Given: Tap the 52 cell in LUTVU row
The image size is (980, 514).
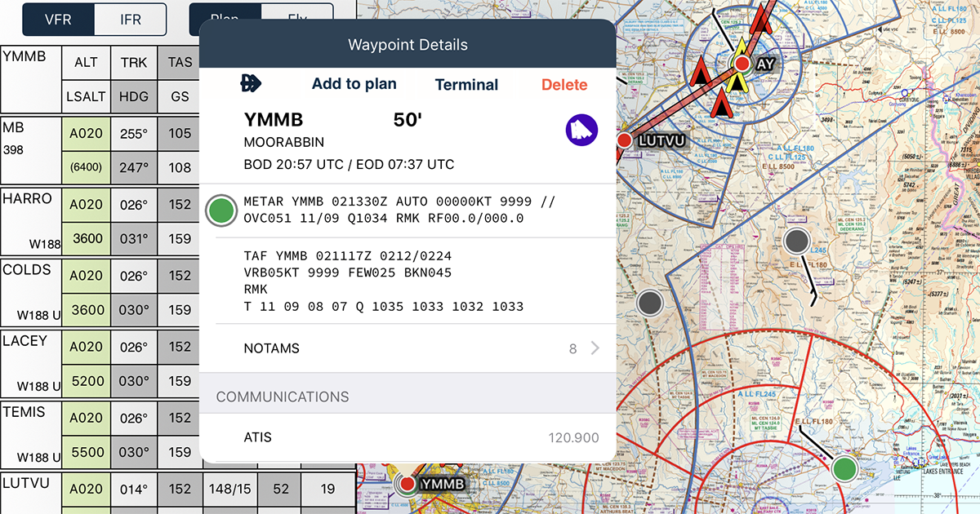Looking at the screenshot, I should coord(281,489).
